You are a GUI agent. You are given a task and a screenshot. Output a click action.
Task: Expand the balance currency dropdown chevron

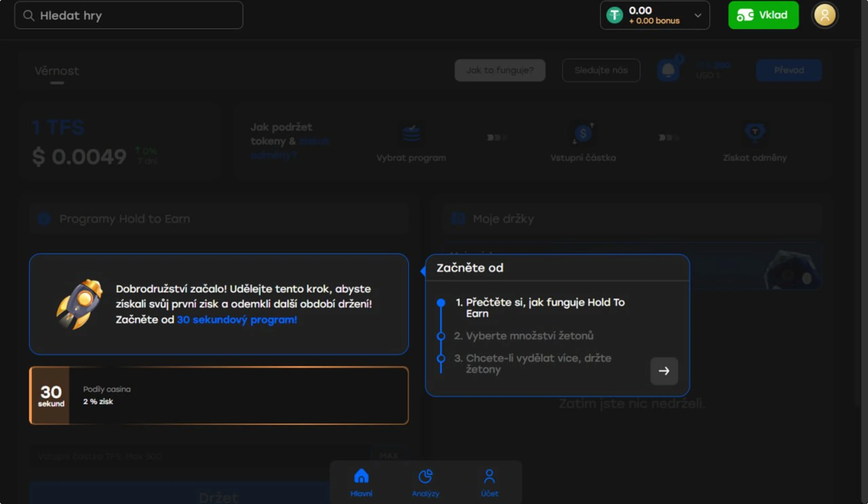click(698, 16)
